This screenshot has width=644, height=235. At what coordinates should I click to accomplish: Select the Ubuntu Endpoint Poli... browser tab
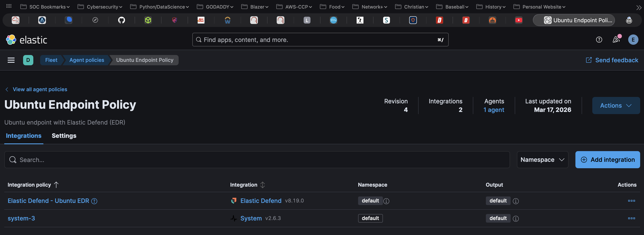click(x=574, y=20)
